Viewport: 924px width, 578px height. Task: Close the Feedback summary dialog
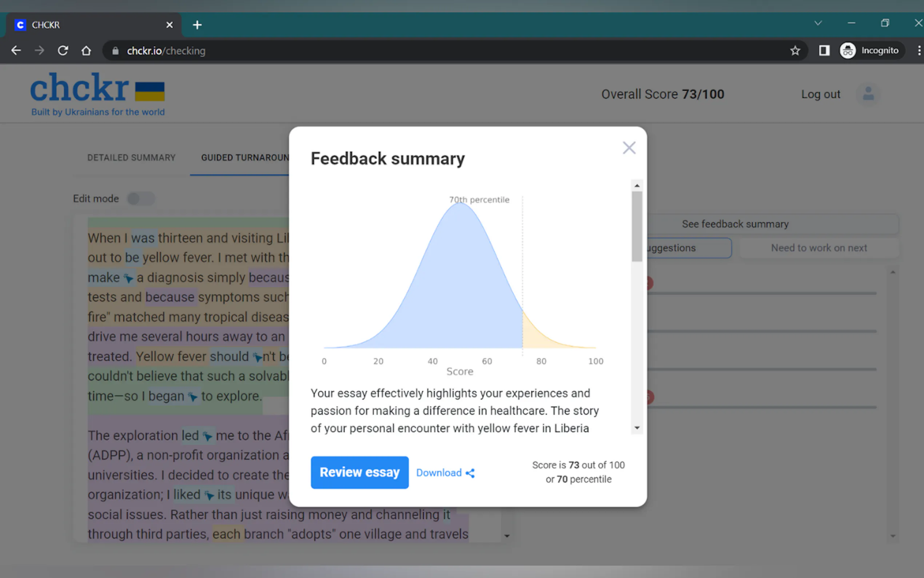click(x=629, y=148)
